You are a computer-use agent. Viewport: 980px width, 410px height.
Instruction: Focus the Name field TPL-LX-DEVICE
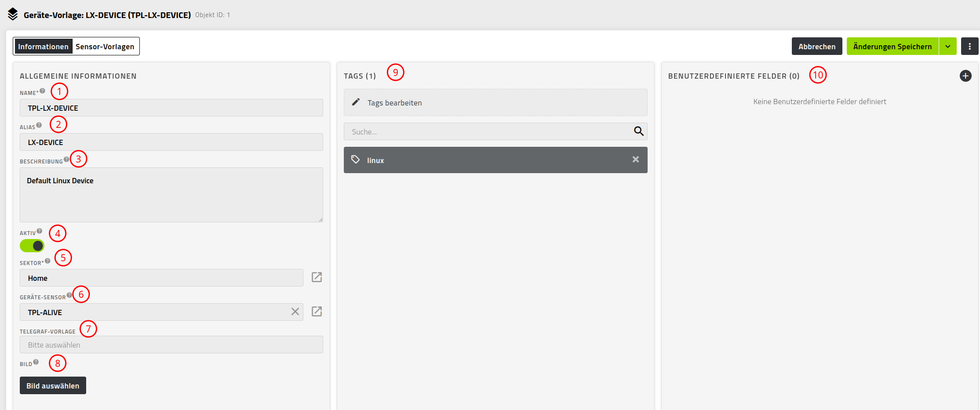[x=171, y=108]
